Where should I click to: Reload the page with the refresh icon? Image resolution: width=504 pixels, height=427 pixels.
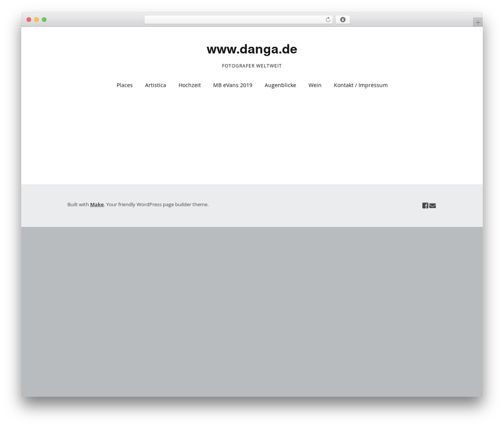(328, 20)
